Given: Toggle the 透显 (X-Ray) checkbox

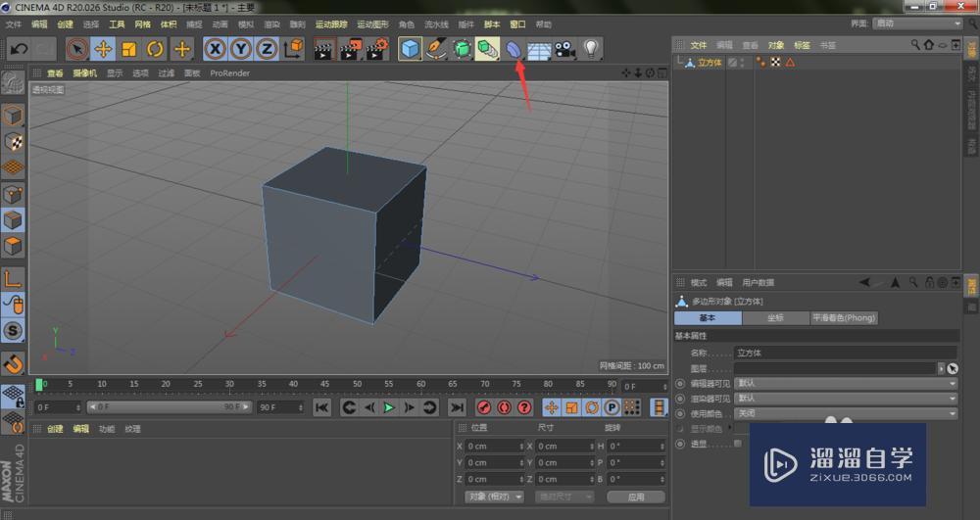Looking at the screenshot, I should click(x=738, y=444).
